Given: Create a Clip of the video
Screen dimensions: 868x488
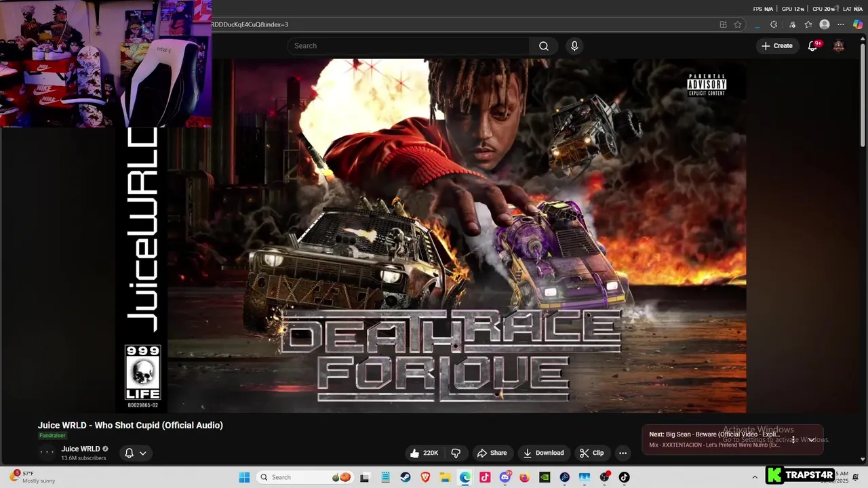Looking at the screenshot, I should 591,453.
